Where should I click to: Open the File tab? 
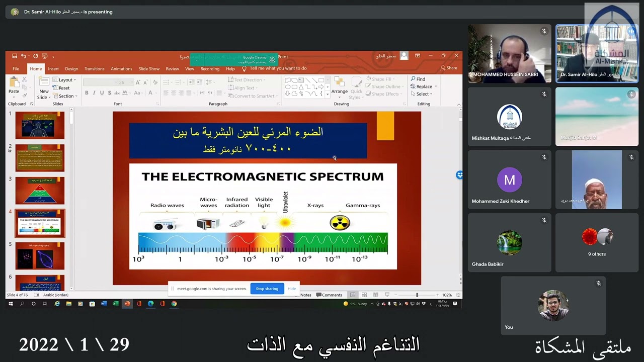16,69
